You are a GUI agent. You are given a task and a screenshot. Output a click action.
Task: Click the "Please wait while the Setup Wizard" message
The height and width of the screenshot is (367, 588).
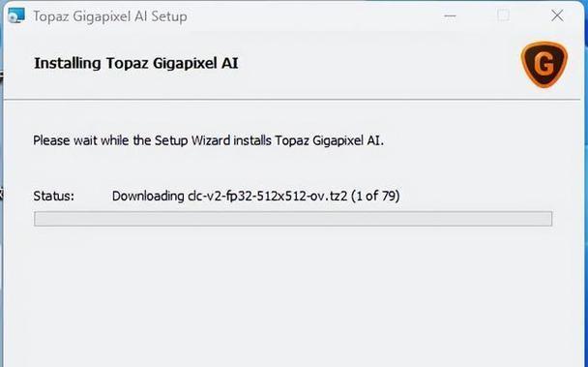coord(132,140)
